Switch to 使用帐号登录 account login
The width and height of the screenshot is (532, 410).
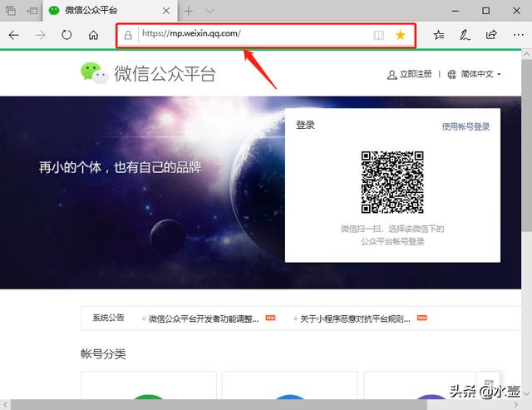pyautogui.click(x=465, y=126)
